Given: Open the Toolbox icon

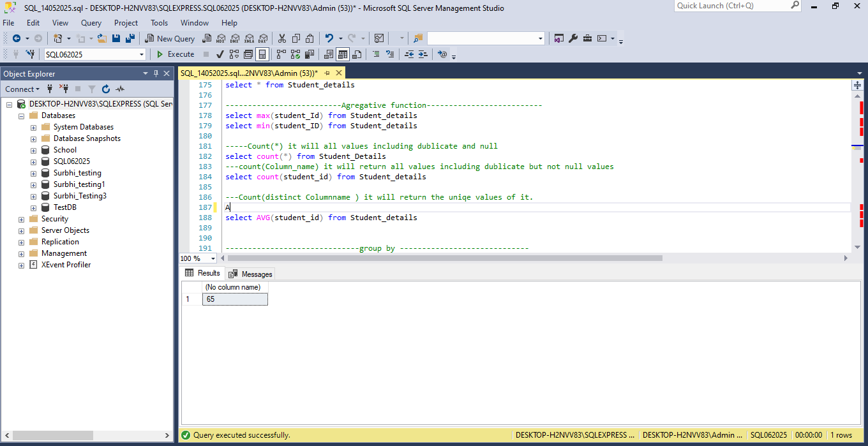Looking at the screenshot, I should (587, 38).
